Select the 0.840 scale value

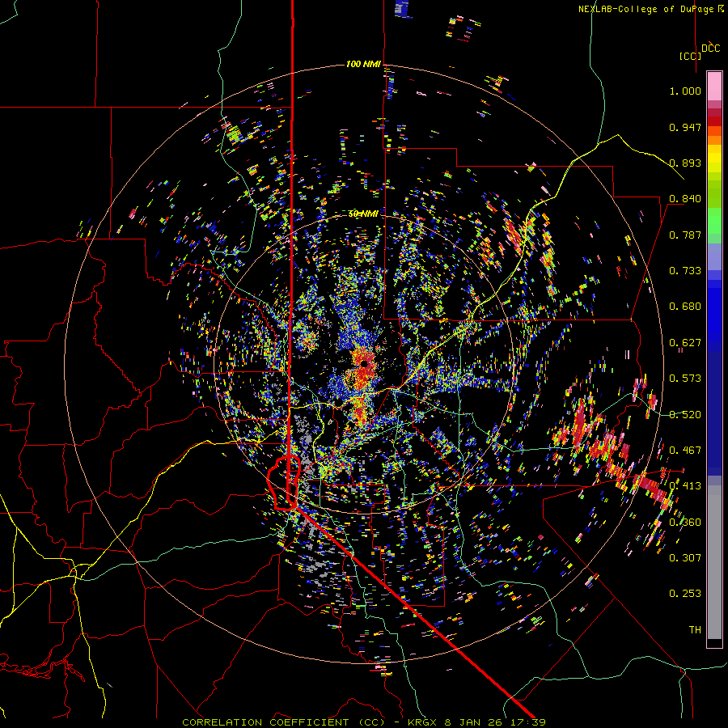click(685, 199)
